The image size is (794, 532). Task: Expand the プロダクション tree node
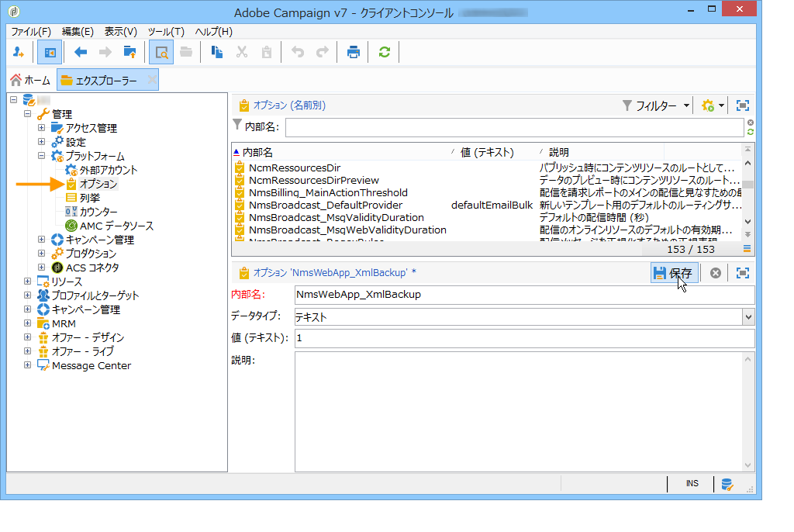coord(42,254)
